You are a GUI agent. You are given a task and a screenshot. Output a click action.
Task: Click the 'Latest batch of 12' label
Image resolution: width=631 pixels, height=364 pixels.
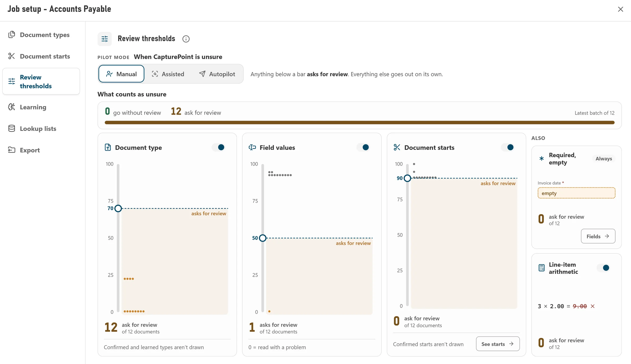click(594, 113)
